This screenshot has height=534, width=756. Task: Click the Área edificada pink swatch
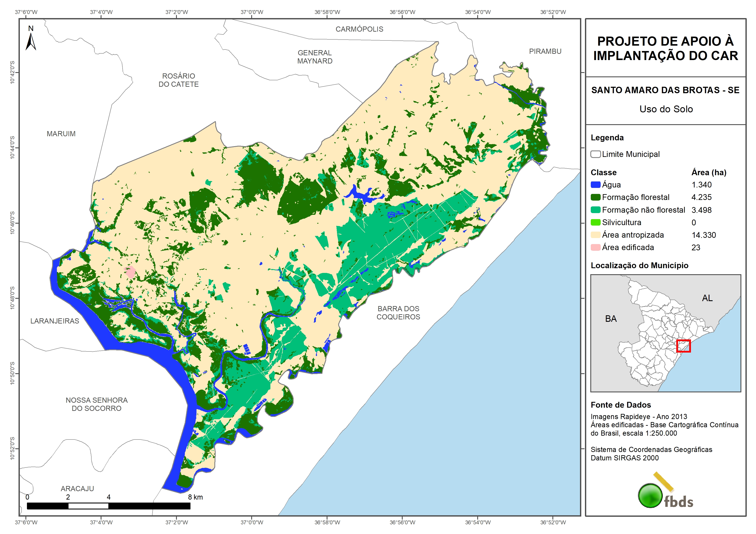click(595, 248)
